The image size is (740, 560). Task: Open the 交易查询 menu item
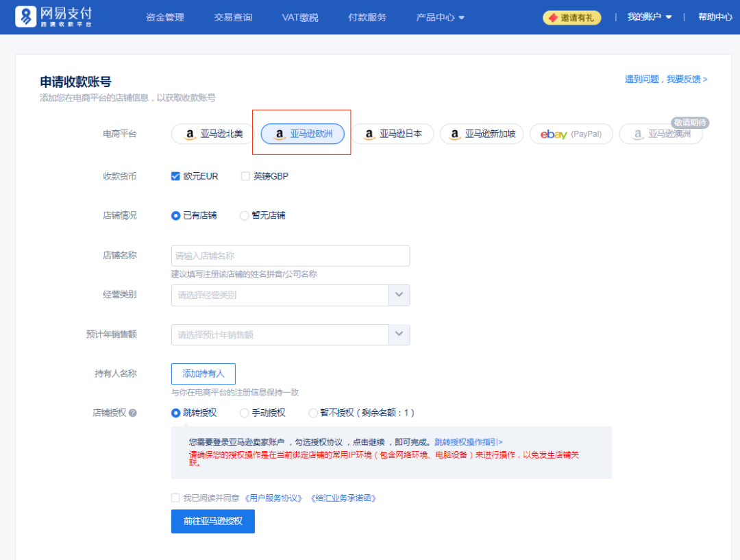tap(233, 18)
